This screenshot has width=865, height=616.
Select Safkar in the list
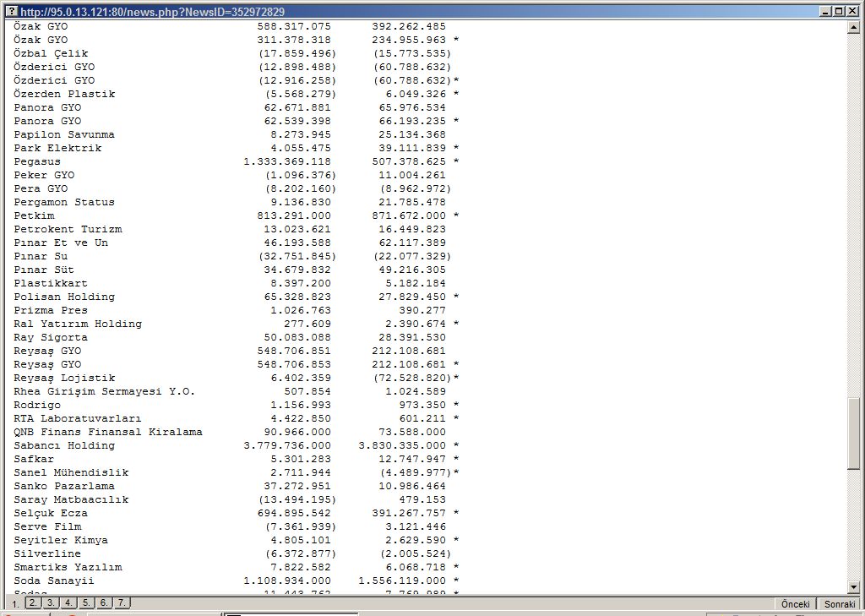pos(34,459)
